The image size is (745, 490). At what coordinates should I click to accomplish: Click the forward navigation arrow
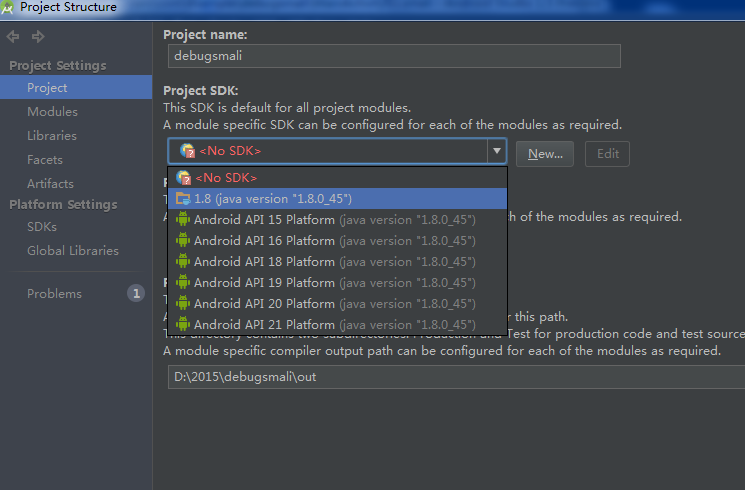[x=38, y=36]
